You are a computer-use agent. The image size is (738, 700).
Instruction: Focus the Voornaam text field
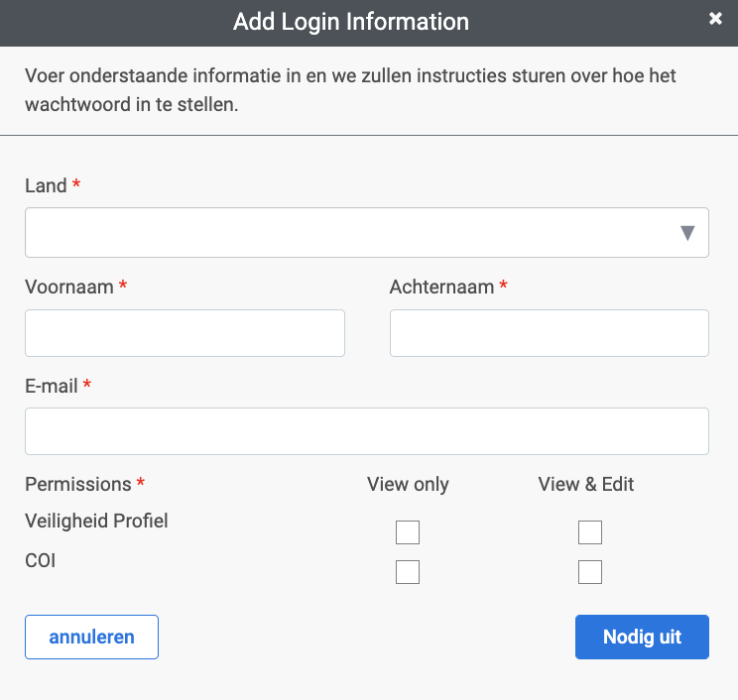click(x=184, y=333)
